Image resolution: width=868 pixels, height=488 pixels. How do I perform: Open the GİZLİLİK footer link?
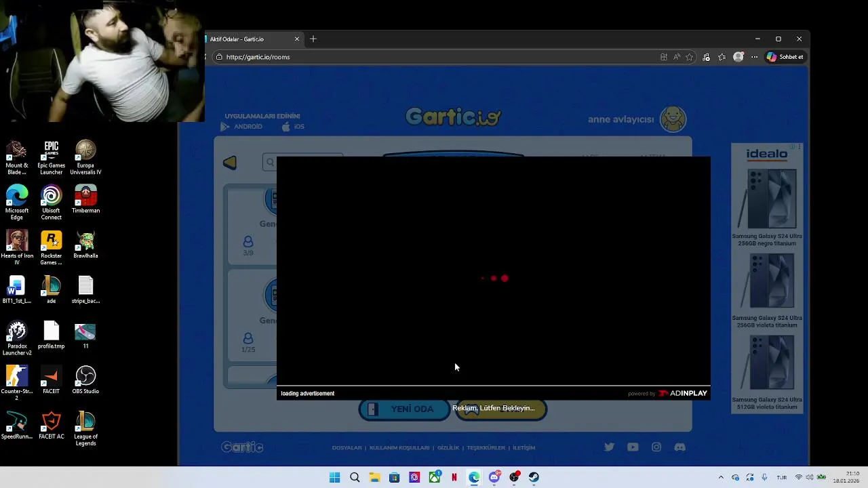448,448
